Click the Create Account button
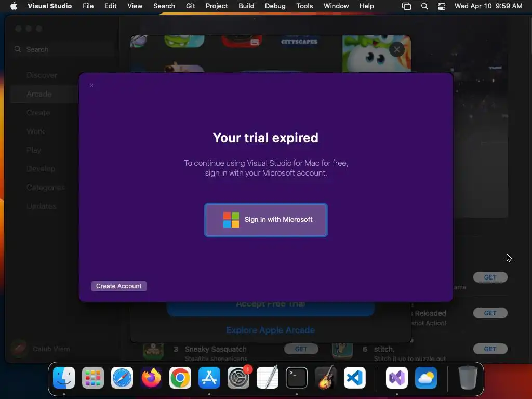The width and height of the screenshot is (532, 399). 119,286
